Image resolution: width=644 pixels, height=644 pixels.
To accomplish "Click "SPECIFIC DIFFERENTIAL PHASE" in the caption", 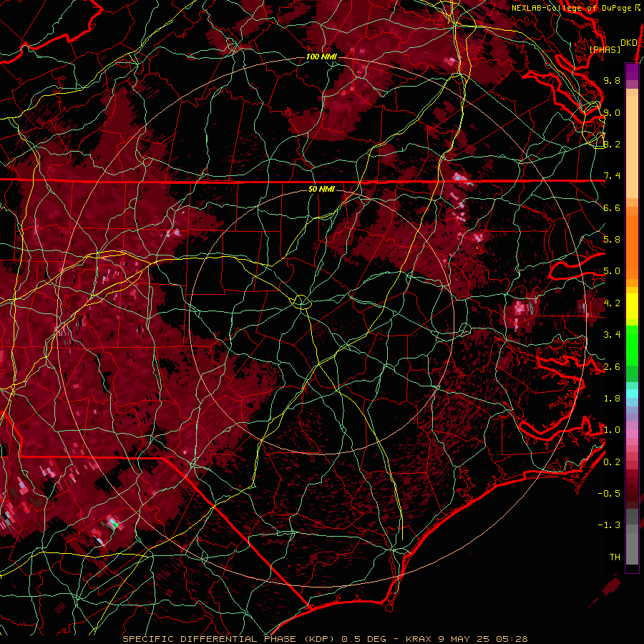I will tap(209, 639).
